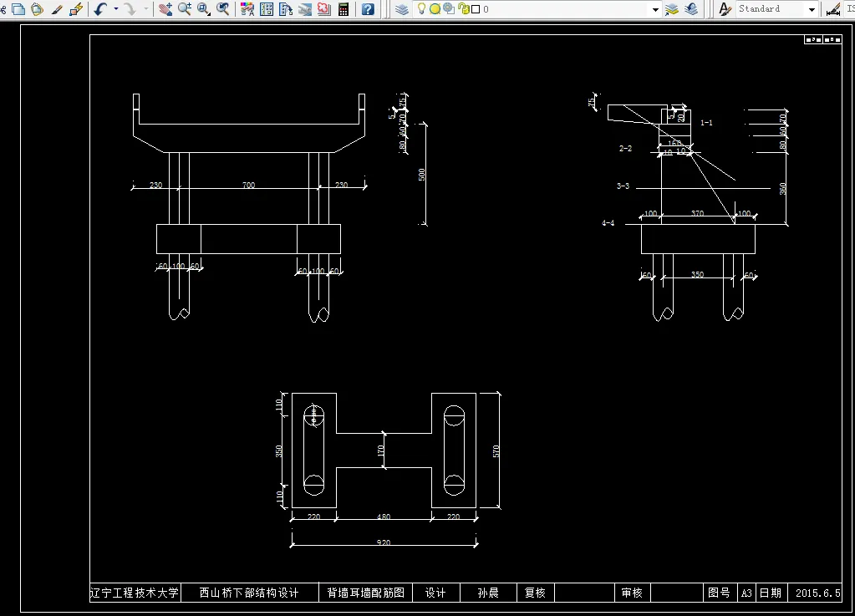The width and height of the screenshot is (855, 616).
Task: Toggle freeze state of layer 0
Action: tap(435, 8)
